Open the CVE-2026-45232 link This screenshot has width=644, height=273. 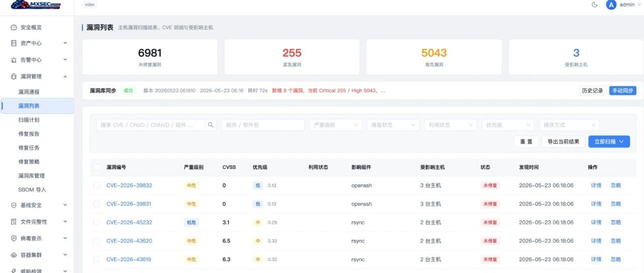(x=129, y=222)
